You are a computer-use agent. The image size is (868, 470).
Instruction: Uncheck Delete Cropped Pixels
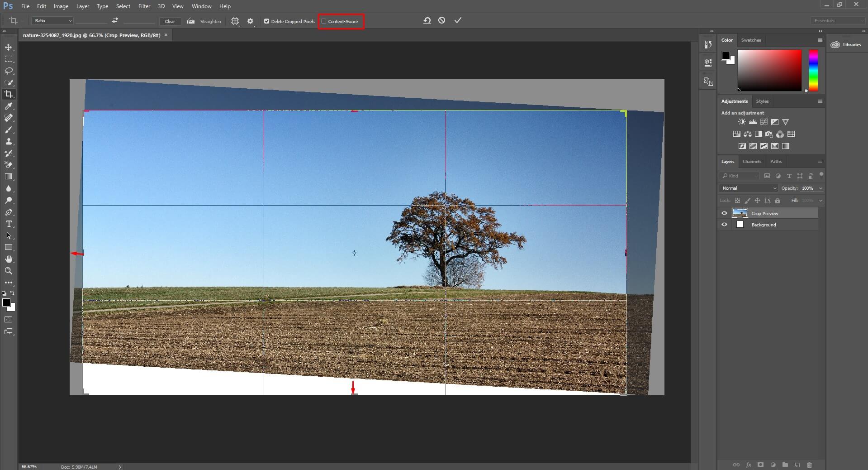[266, 21]
